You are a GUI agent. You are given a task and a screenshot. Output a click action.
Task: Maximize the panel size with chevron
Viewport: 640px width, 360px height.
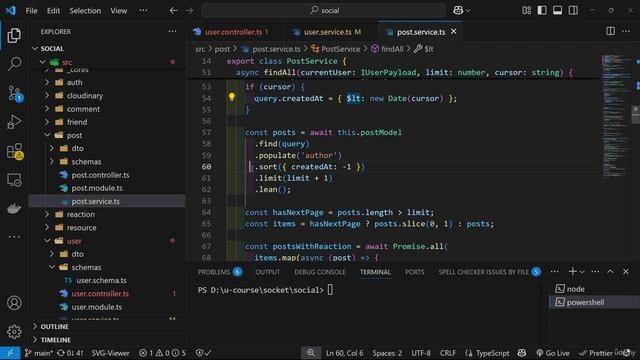tap(610, 271)
